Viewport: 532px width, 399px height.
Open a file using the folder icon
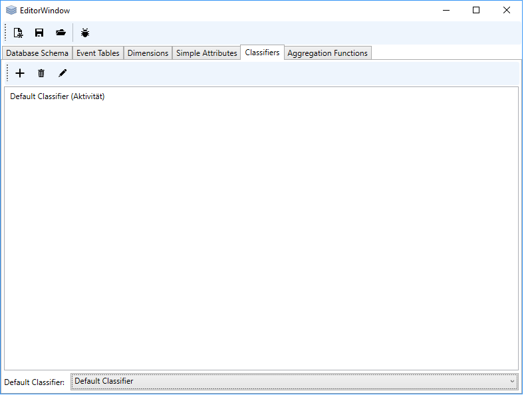click(61, 33)
